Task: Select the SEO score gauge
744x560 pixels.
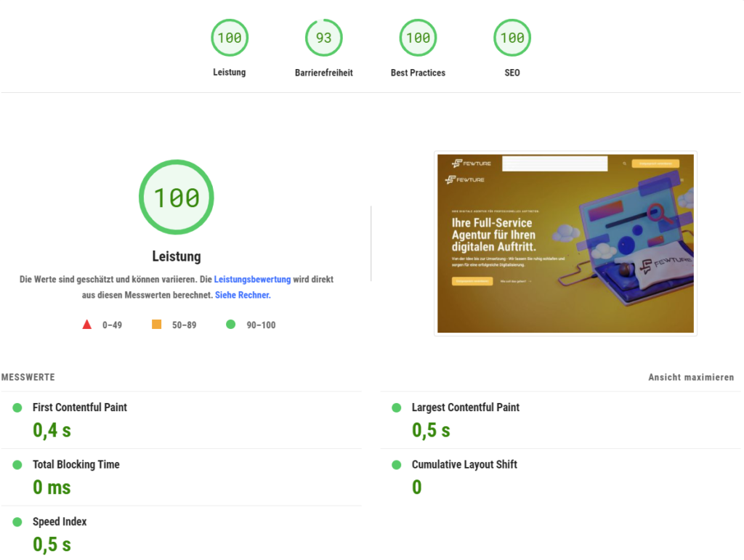Action: pos(512,38)
